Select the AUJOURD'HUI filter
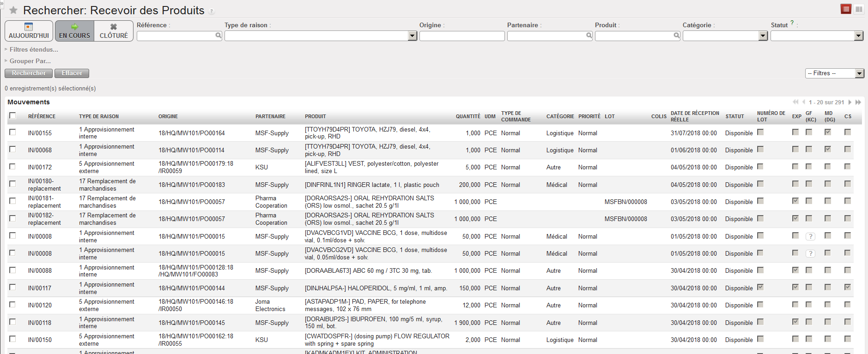Image resolution: width=868 pixels, height=354 pixels. click(x=29, y=31)
